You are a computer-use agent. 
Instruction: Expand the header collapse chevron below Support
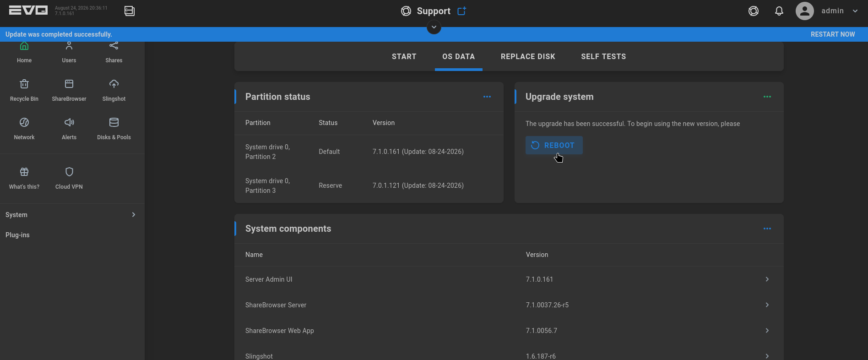434,27
